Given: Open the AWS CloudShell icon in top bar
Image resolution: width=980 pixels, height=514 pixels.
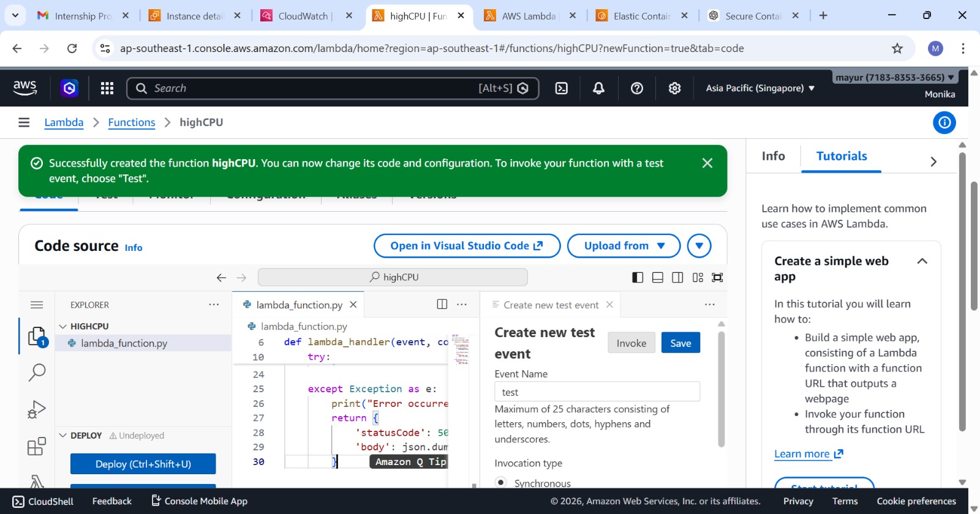Looking at the screenshot, I should (561, 88).
